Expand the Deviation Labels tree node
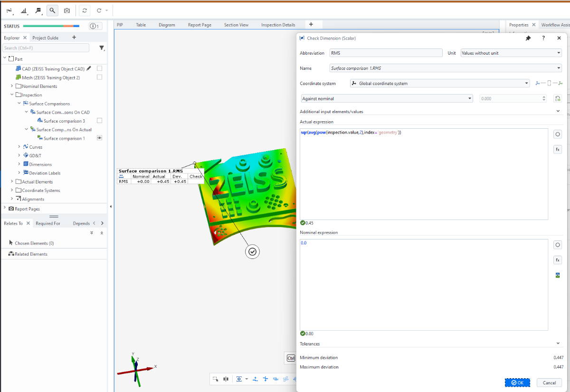The image size is (570, 392). (x=19, y=173)
